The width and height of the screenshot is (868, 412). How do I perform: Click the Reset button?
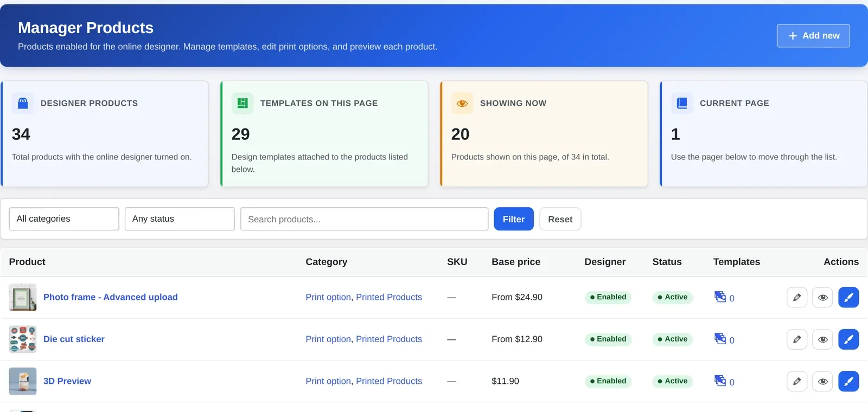click(560, 219)
